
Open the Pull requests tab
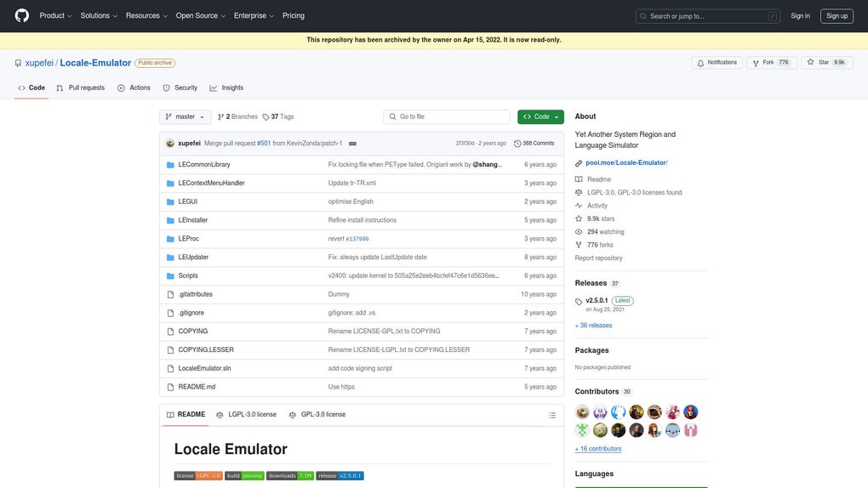point(80,88)
